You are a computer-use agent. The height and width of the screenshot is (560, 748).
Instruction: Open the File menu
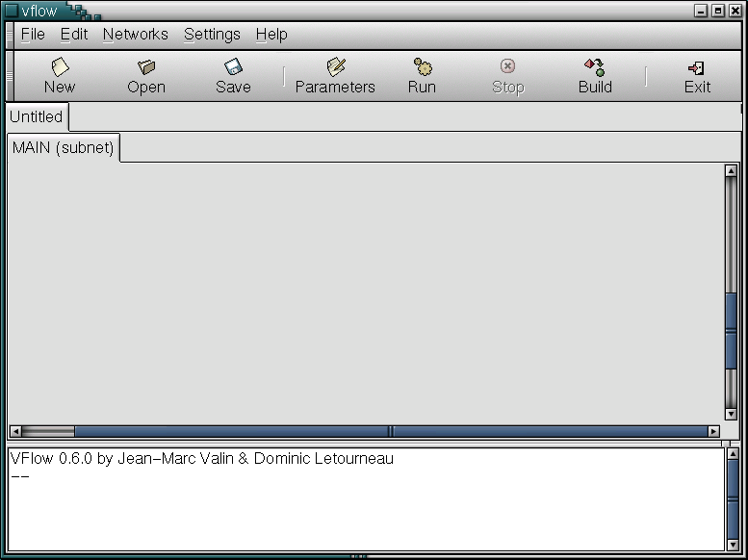[33, 35]
